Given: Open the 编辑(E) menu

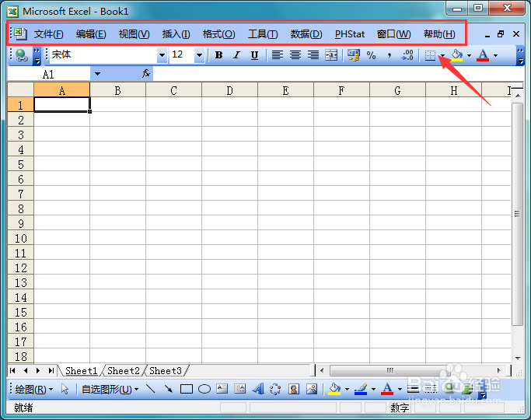Looking at the screenshot, I should pyautogui.click(x=91, y=34).
